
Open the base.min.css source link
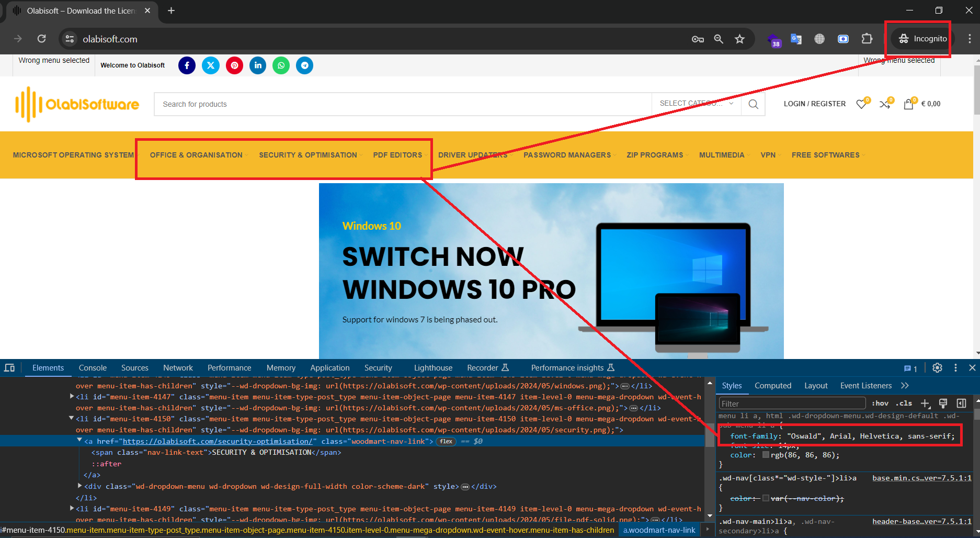click(921, 478)
